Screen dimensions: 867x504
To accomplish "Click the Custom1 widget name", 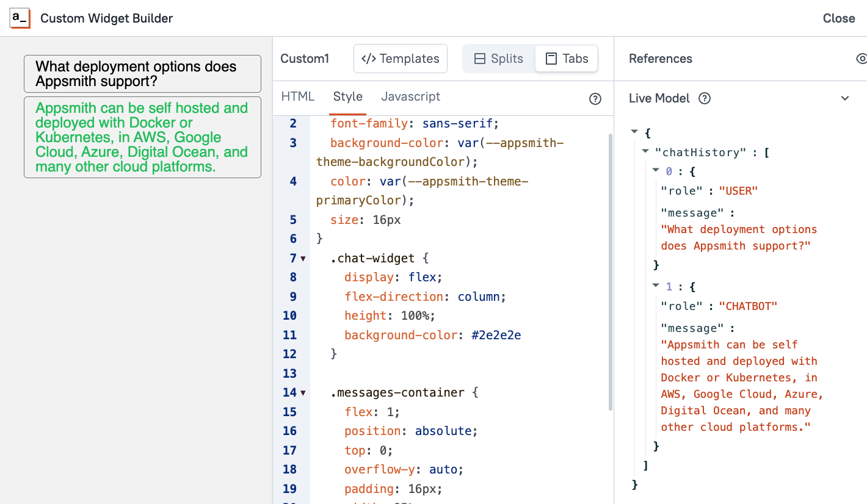I will point(305,59).
